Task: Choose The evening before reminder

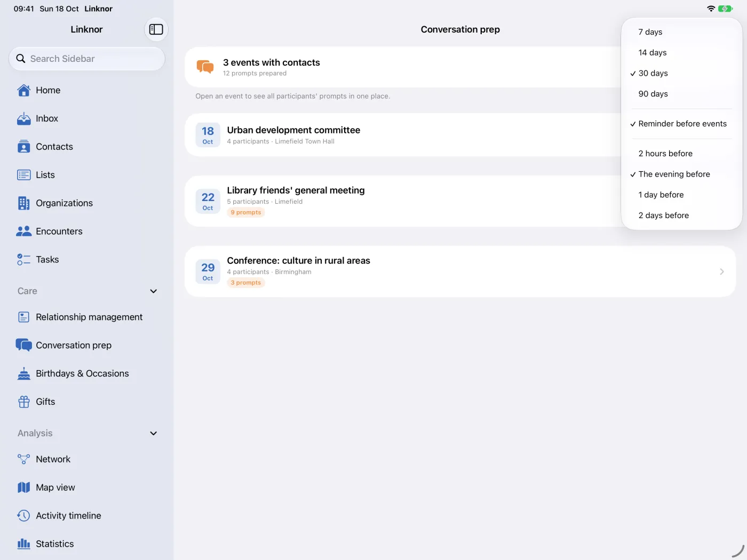Action: point(682,174)
